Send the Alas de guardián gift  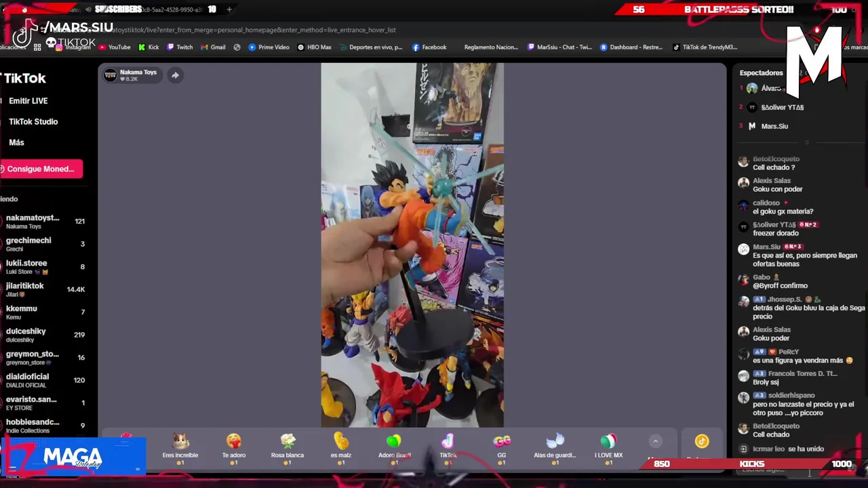555,449
